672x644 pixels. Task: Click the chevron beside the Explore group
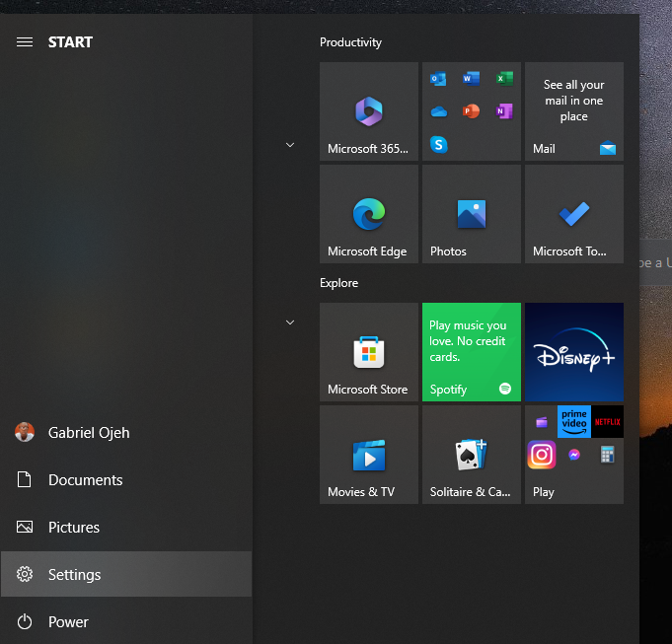pos(290,322)
